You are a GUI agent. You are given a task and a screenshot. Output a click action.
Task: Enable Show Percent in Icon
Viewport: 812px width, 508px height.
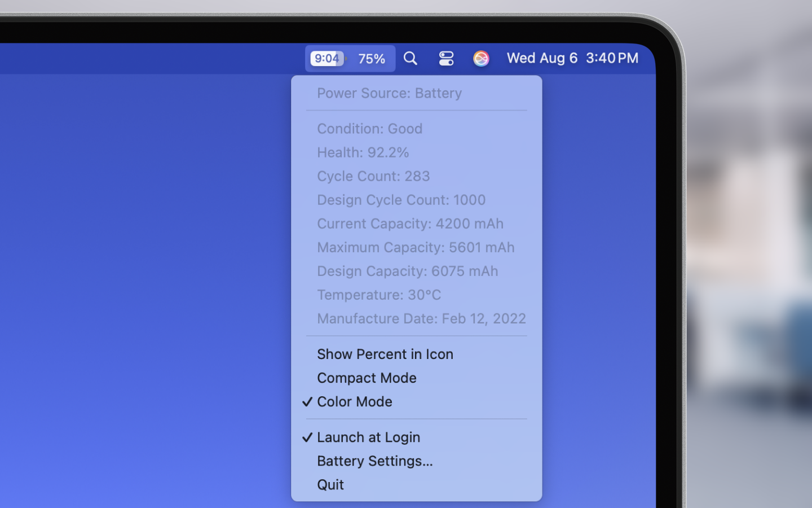click(385, 354)
